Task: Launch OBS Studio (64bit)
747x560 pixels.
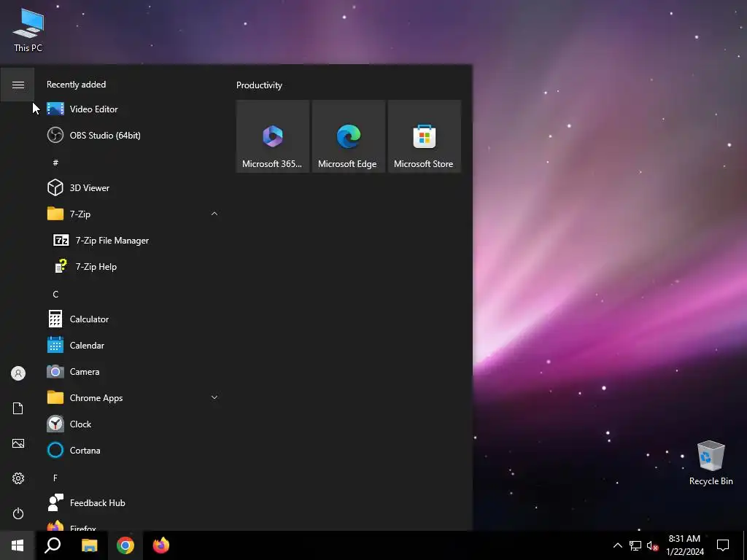Action: pos(133,135)
